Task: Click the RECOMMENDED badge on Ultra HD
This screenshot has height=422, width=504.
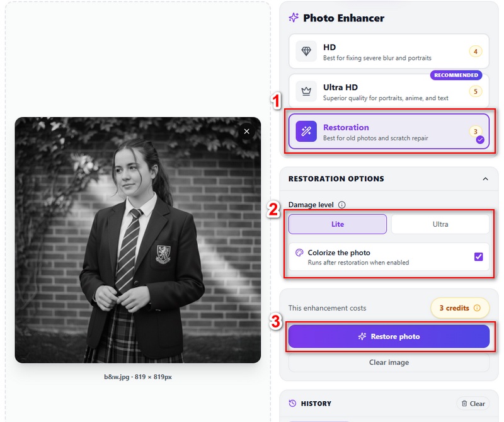Action: [x=456, y=75]
